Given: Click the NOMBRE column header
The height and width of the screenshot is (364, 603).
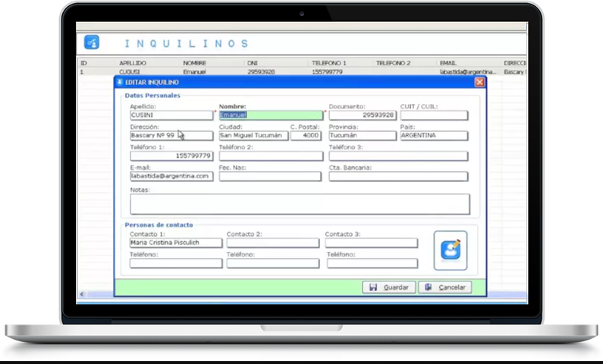Looking at the screenshot, I should (195, 63).
